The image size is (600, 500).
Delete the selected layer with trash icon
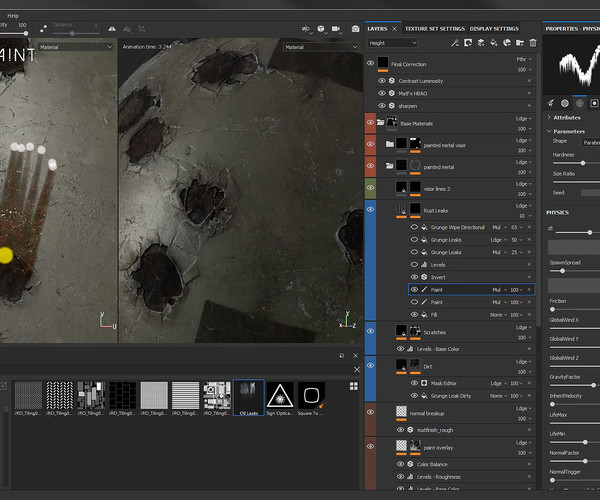coord(533,43)
